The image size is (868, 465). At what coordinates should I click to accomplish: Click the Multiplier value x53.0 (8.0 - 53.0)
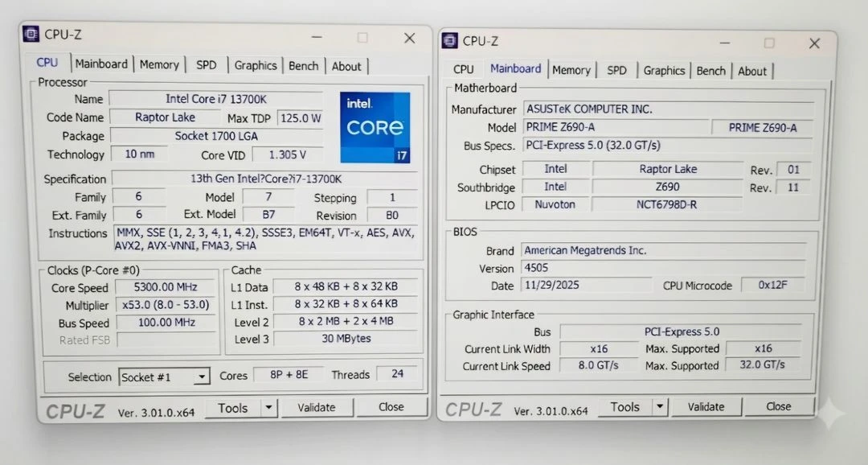166,305
